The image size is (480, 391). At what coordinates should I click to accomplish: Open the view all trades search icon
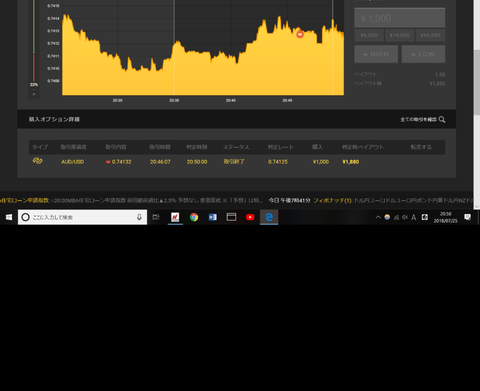click(442, 119)
